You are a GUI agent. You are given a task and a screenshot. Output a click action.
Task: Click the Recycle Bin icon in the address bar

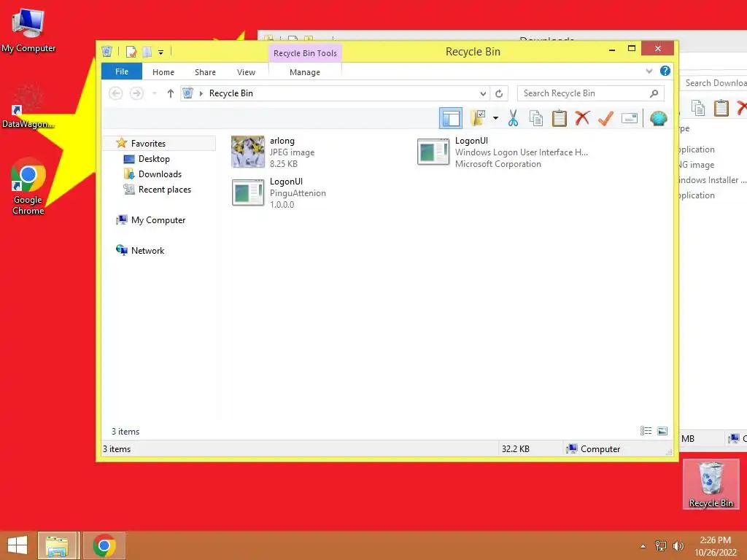(x=188, y=93)
